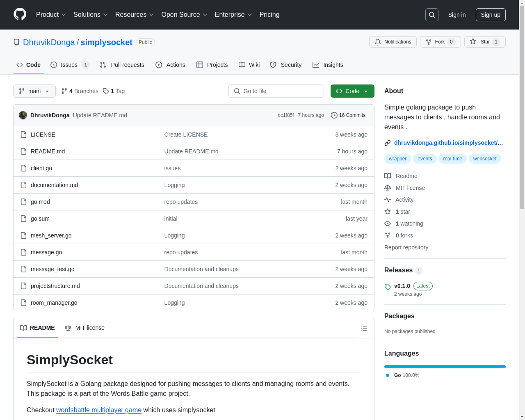Screen dimensions: 525x420
Task: Switch to the Projects tab
Action: pyautogui.click(x=212, y=65)
